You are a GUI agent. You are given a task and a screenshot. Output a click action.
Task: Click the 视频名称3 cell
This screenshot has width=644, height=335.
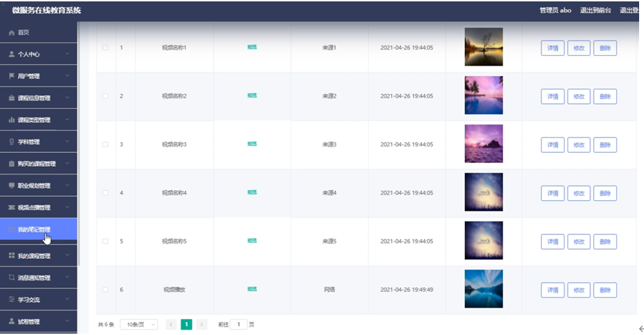(x=174, y=144)
